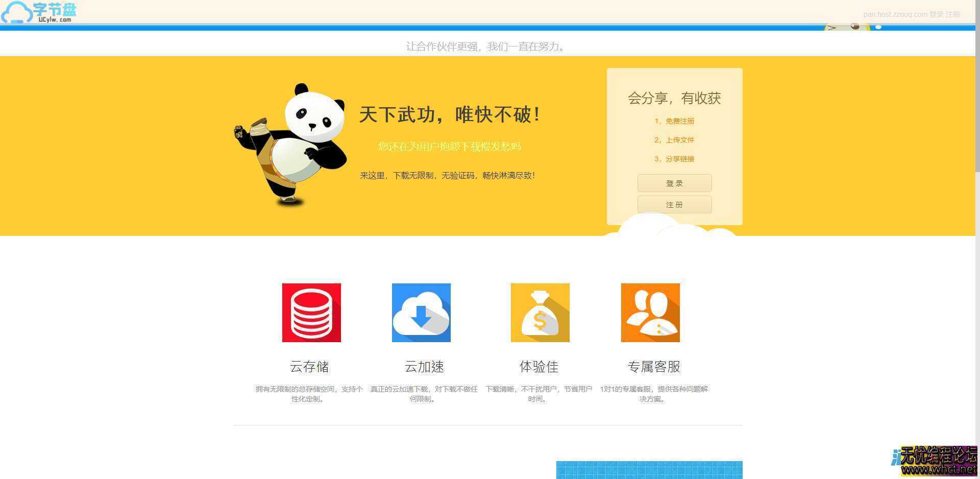Select the 登录 menu item at top right

pos(937,14)
